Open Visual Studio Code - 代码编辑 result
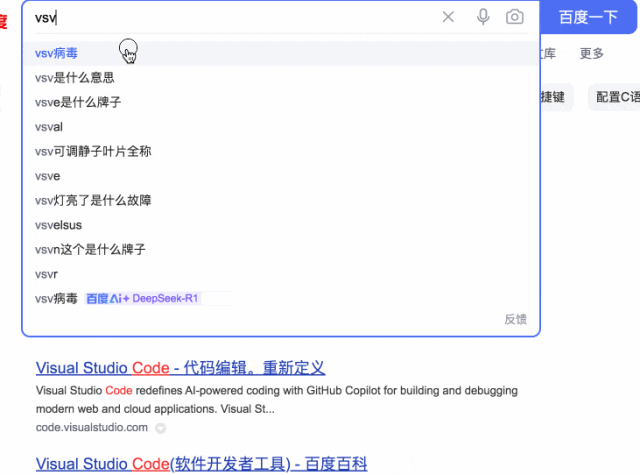The width and height of the screenshot is (640, 475). pos(180,368)
